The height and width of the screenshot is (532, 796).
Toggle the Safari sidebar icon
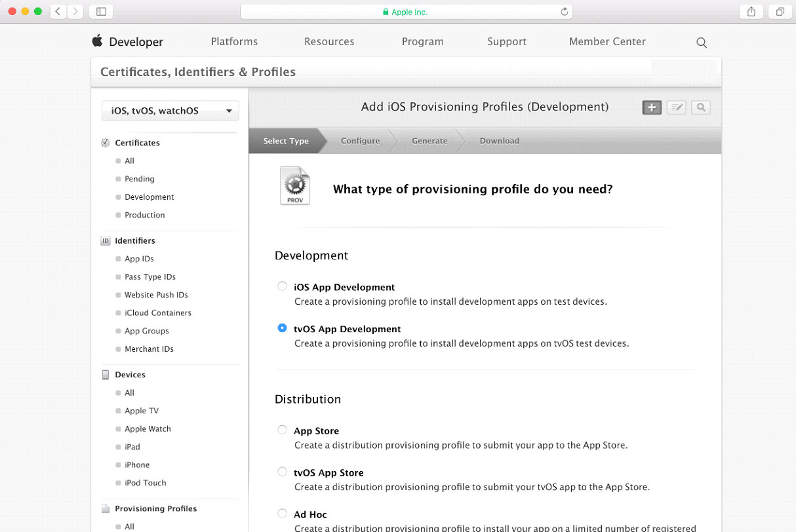[101, 12]
